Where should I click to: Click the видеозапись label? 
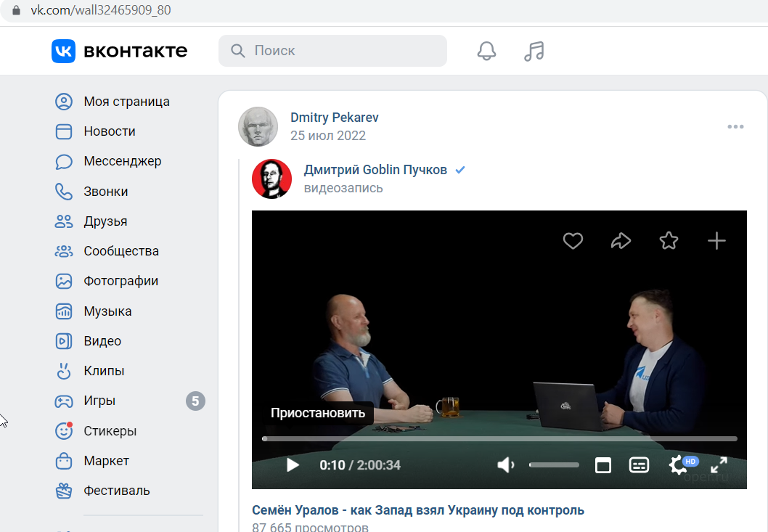click(x=343, y=188)
